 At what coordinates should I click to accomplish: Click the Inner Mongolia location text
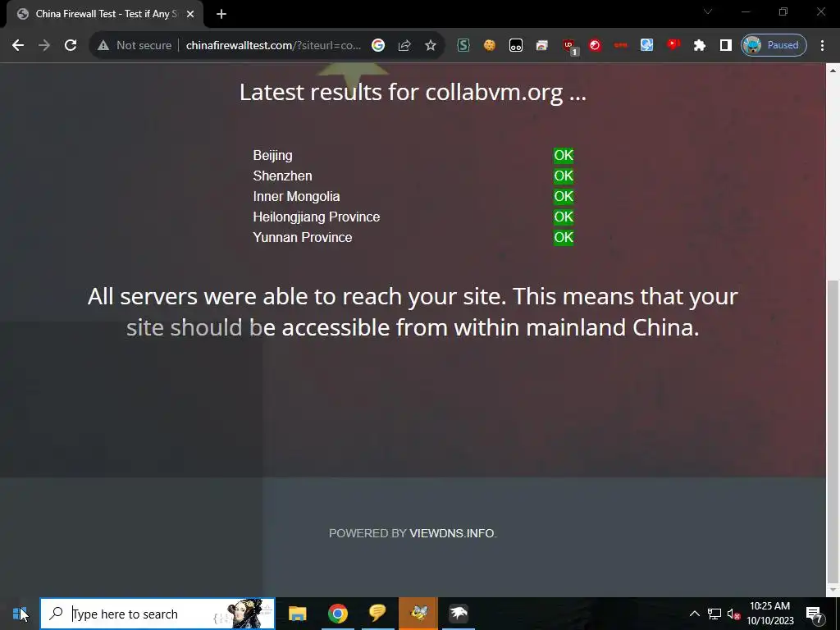pyautogui.click(x=296, y=197)
